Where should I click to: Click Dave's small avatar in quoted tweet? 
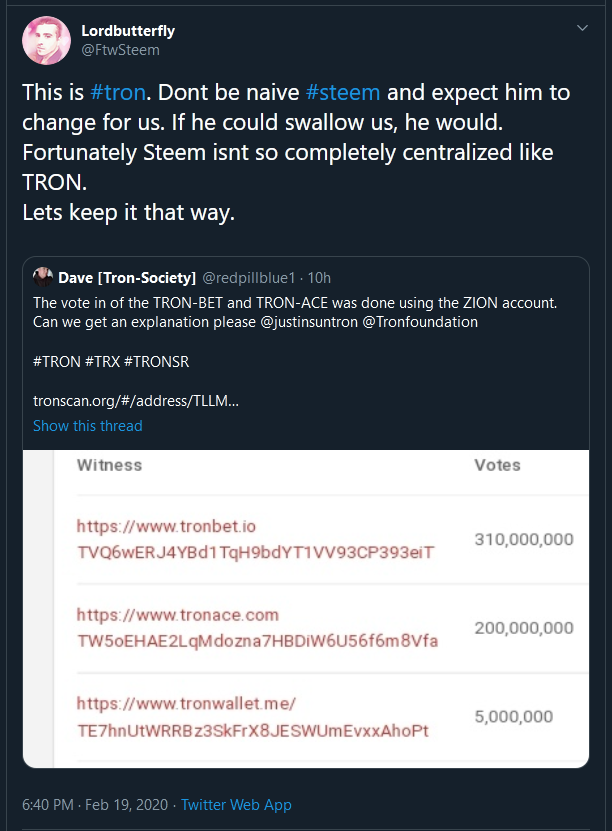[x=43, y=277]
